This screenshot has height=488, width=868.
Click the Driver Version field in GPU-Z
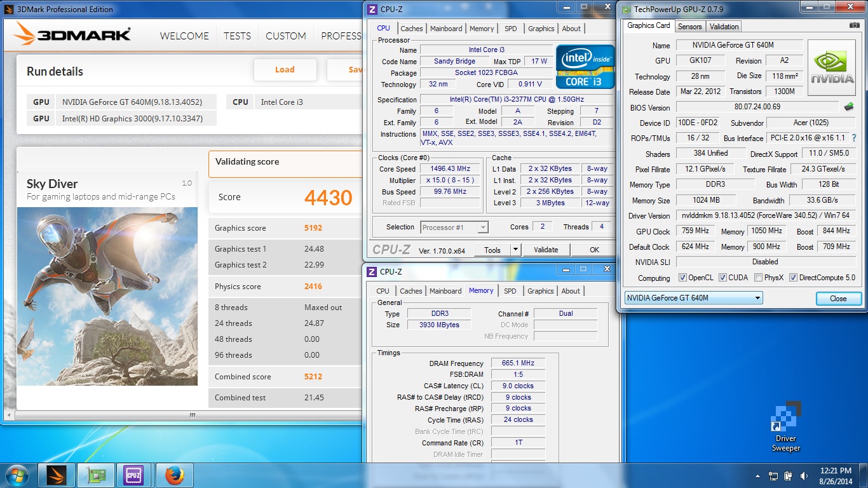[766, 216]
